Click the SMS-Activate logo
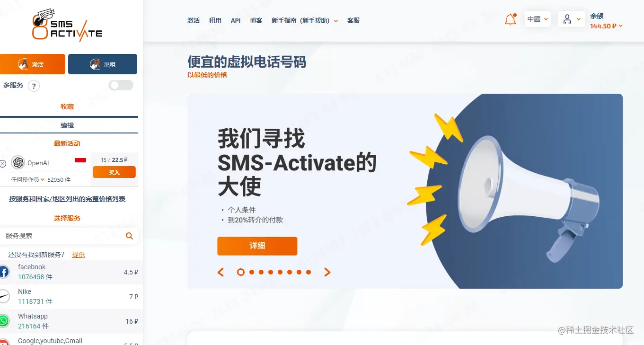 [67, 25]
